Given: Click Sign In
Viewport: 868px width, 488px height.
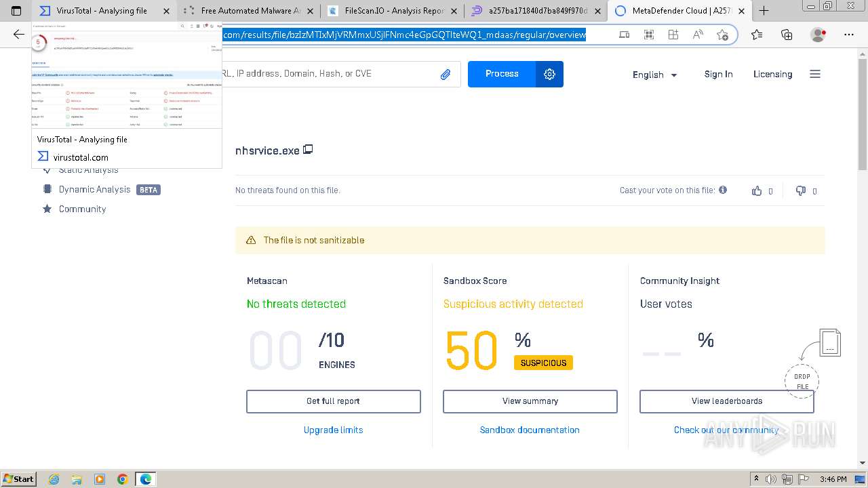Looking at the screenshot, I should [x=718, y=74].
